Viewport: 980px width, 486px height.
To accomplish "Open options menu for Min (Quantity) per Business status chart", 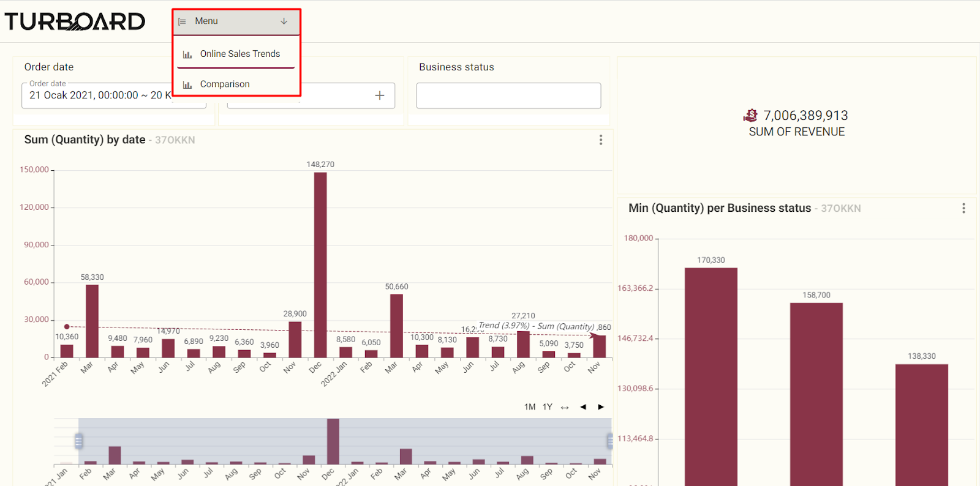I will coord(963,208).
